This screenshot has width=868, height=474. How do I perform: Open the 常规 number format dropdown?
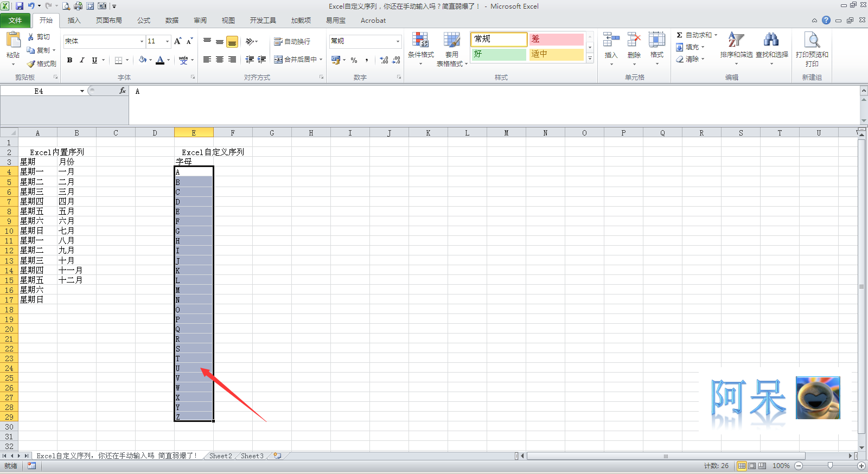(398, 41)
